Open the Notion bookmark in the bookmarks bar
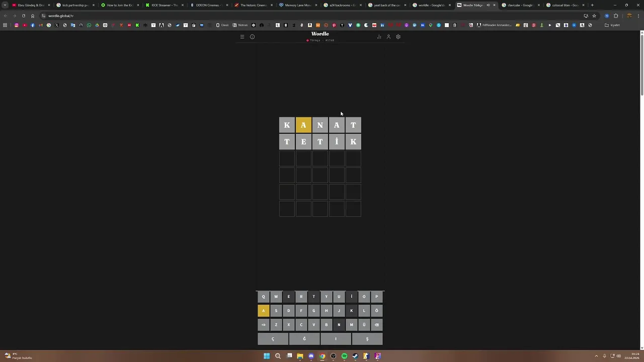Viewport: 644px width, 362px height. pos(240,25)
